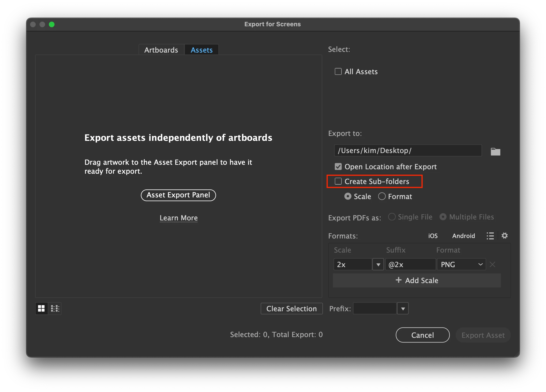Open advanced format settings gear
Image resolution: width=546 pixels, height=392 pixels.
click(x=504, y=236)
